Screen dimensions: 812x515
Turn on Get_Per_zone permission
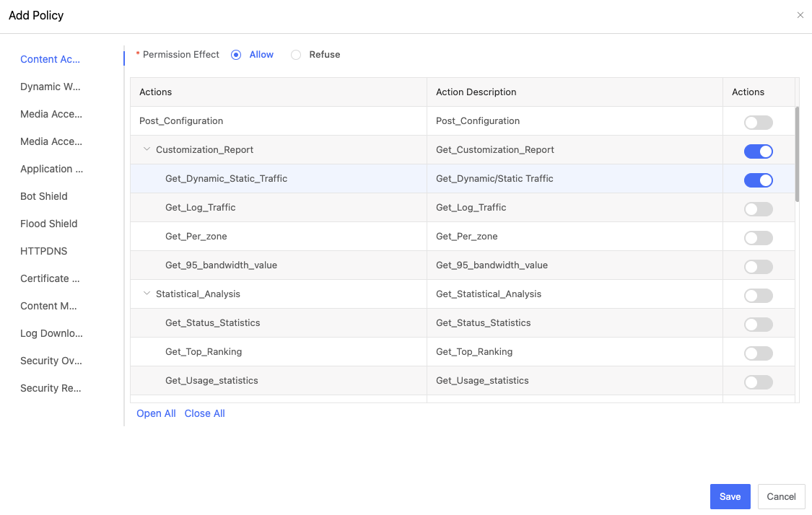758,238
